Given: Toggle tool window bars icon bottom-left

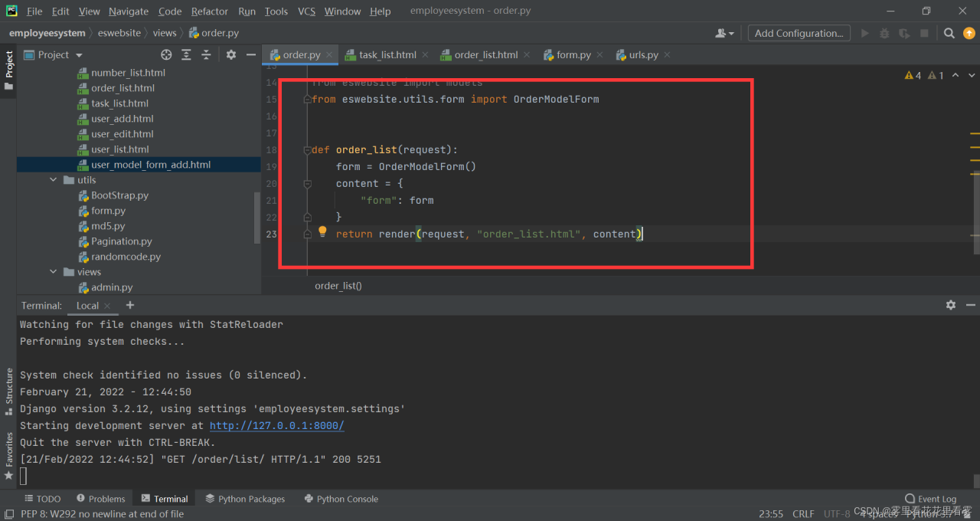Looking at the screenshot, I should [x=8, y=514].
